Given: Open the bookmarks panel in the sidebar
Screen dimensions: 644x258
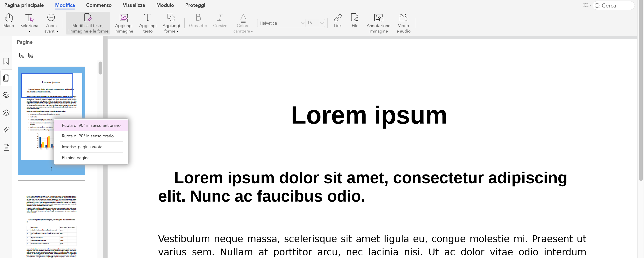Looking at the screenshot, I should click(6, 61).
